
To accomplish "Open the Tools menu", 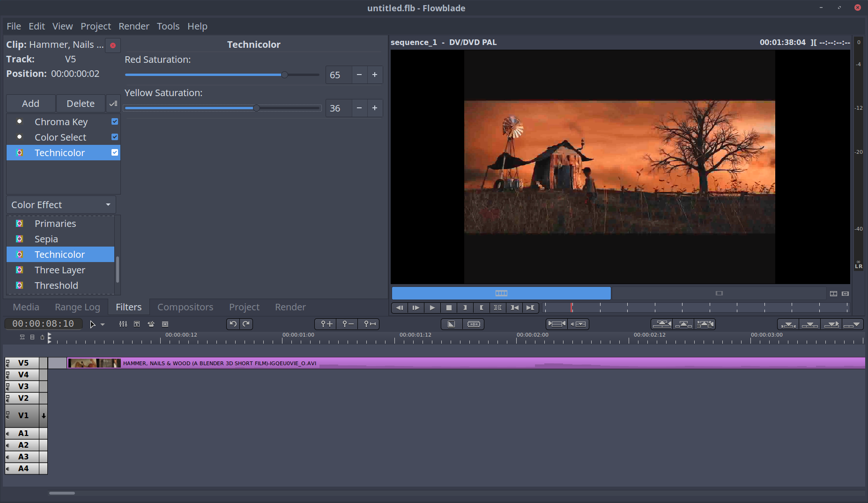I will (x=168, y=26).
